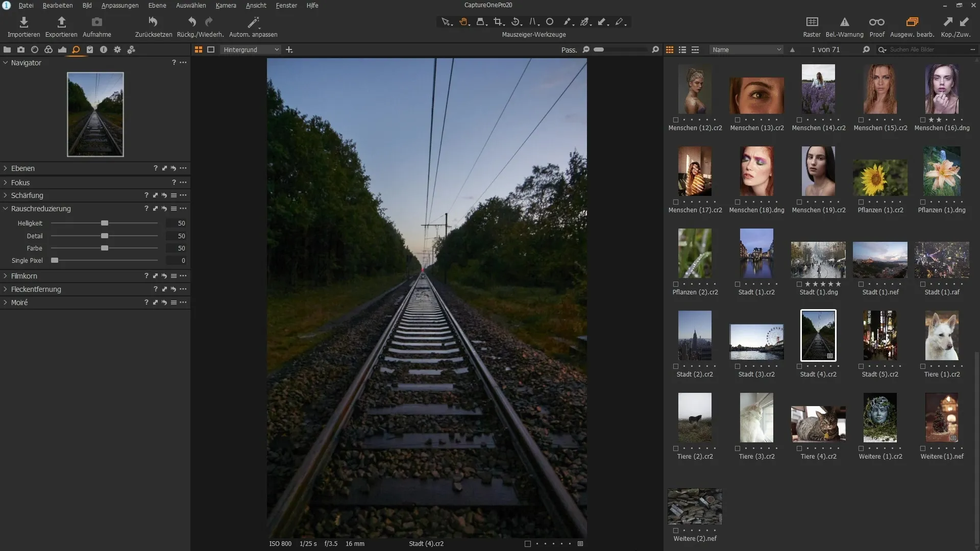Expand the Moiré panel
This screenshot has height=551, width=980.
6,303
